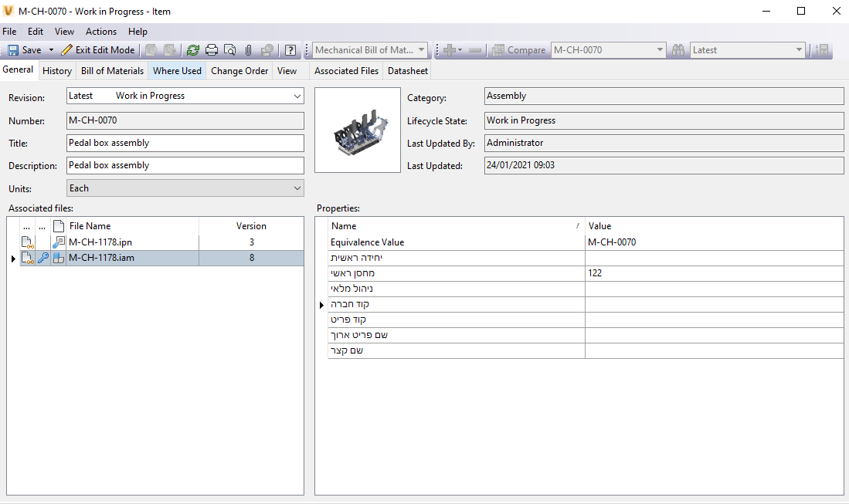Click the properties Value column header
Viewport: 849px width, 504px height.
(x=714, y=226)
